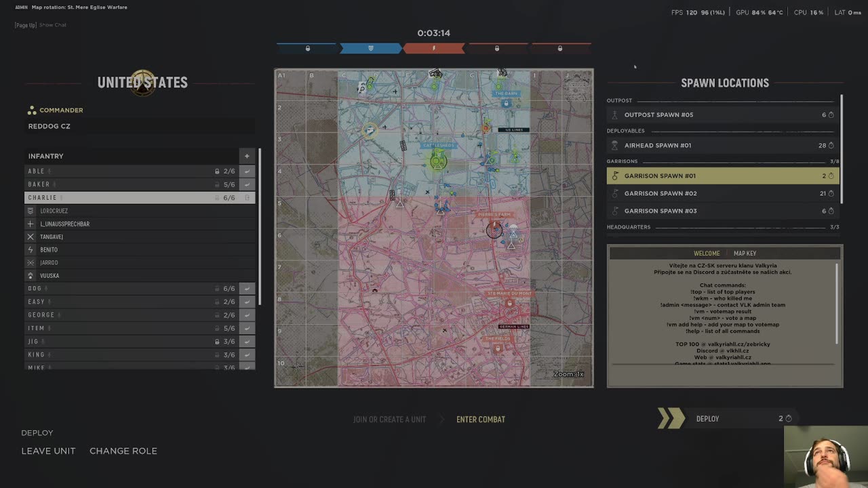Click DEPLOY text at bottom left

point(37,432)
